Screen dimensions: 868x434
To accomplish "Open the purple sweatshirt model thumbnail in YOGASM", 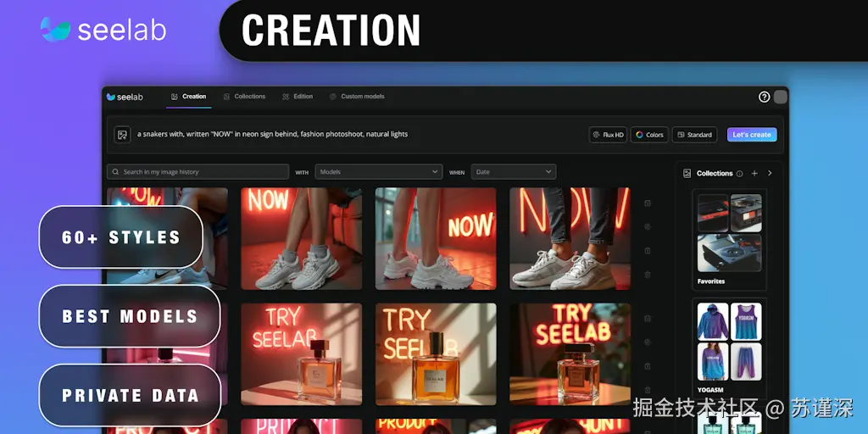I will [x=712, y=361].
